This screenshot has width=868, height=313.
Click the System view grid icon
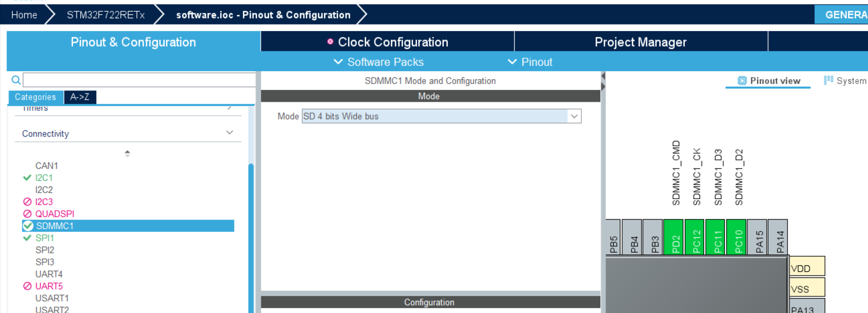[828, 80]
